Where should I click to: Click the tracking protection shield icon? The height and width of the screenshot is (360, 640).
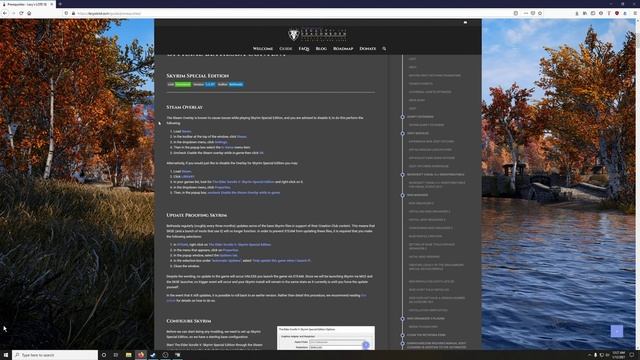tap(67, 13)
